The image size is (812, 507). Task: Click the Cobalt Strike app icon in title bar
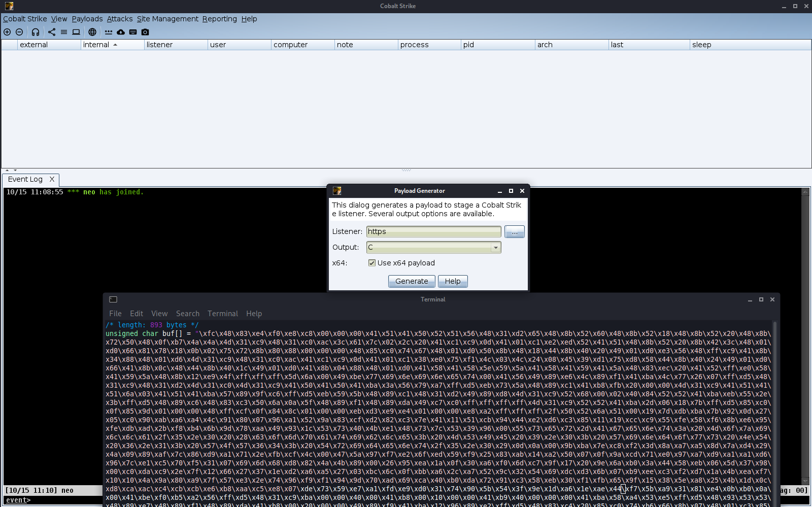(9, 6)
